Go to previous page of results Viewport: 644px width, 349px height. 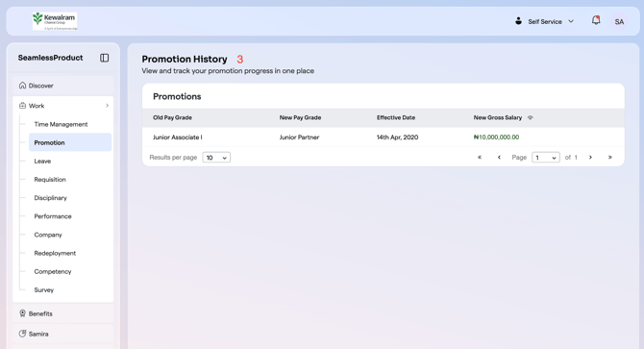[499, 158]
